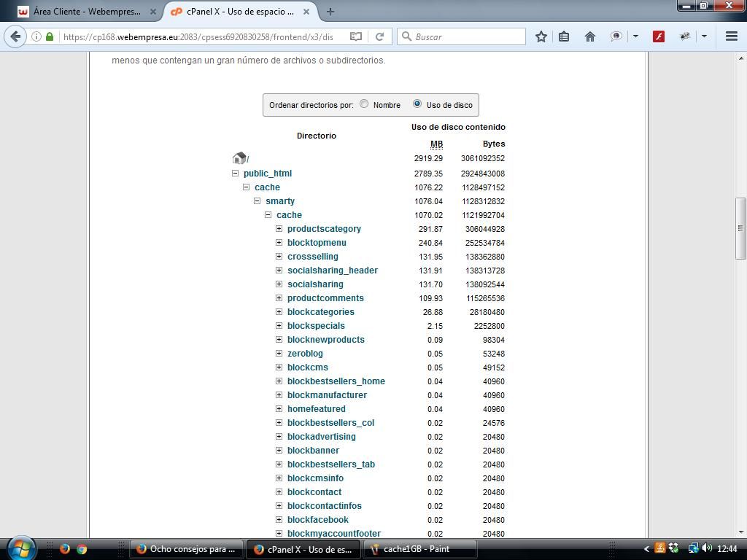Sort directories by Uso de disco

(x=417, y=104)
